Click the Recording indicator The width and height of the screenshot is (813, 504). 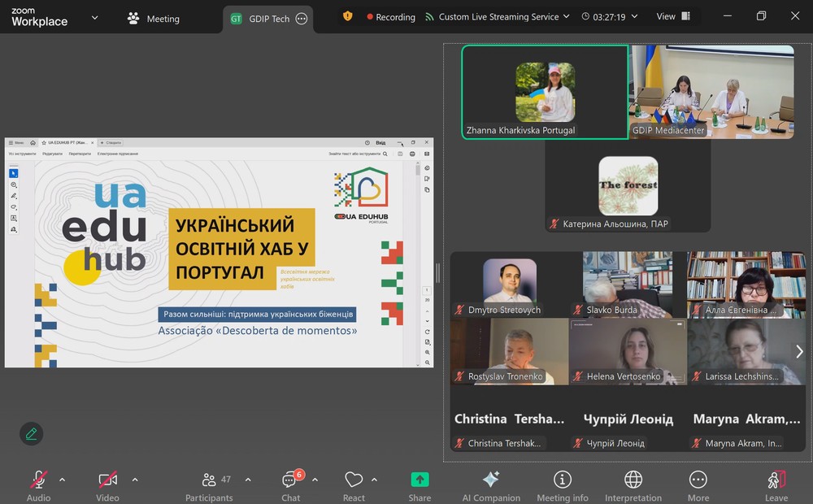point(391,17)
